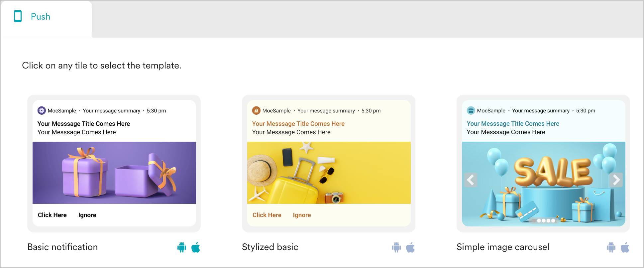Click the Android icon under Simple image carousel
644x268 pixels.
(611, 247)
